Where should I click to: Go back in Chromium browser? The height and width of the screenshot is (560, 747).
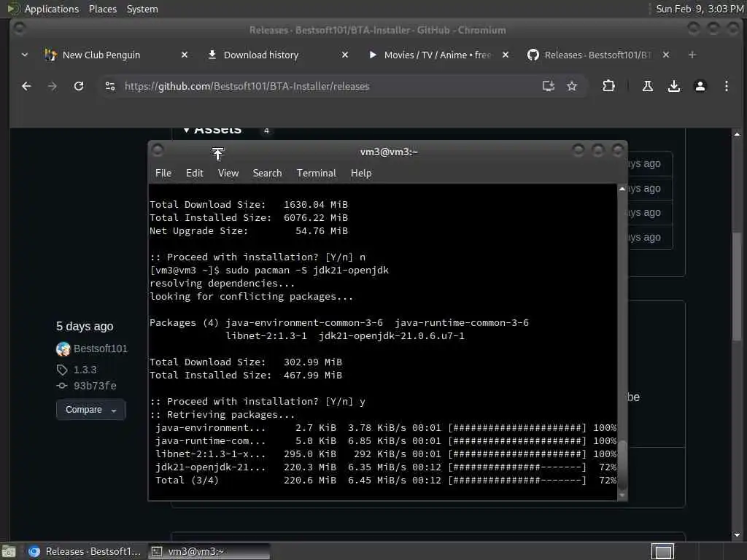(x=26, y=86)
